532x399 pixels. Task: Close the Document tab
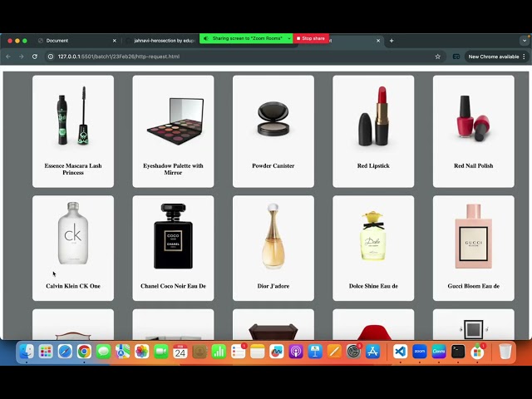pos(115,41)
